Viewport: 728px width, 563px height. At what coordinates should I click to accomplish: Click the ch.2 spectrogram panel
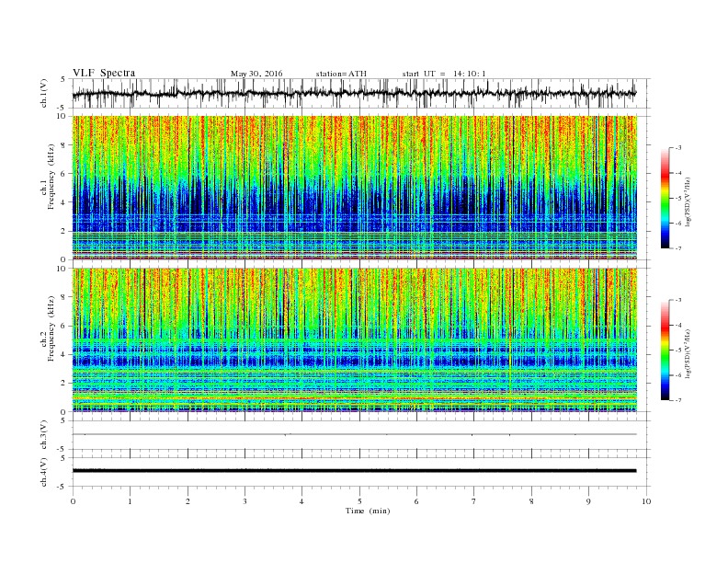(355, 340)
